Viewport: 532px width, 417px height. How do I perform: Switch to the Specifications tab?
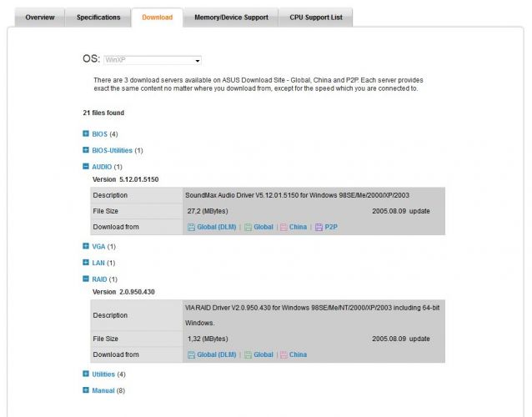[98, 18]
